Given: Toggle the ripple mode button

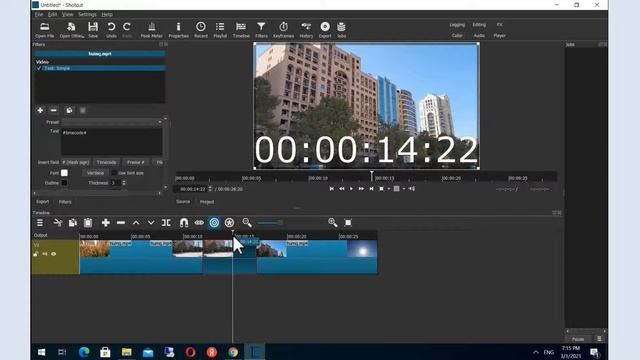Looking at the screenshot, I should point(214,223).
